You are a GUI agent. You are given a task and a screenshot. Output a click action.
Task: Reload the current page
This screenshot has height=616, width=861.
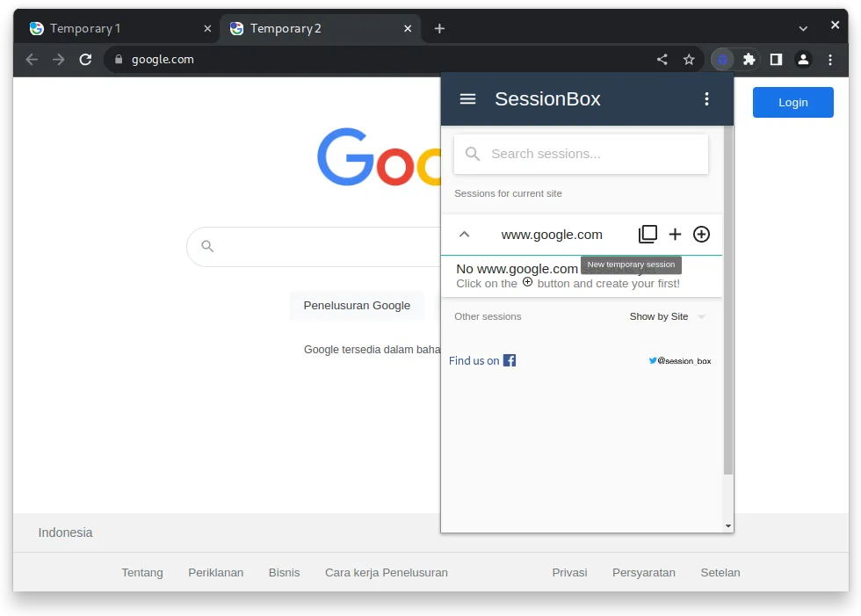click(85, 59)
